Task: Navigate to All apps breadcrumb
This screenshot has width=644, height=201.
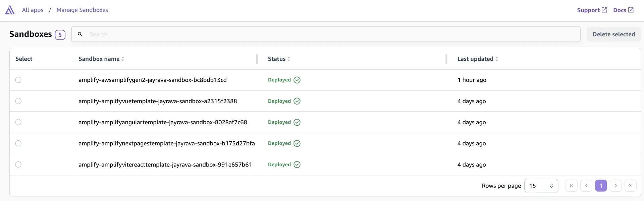Action: (33, 10)
